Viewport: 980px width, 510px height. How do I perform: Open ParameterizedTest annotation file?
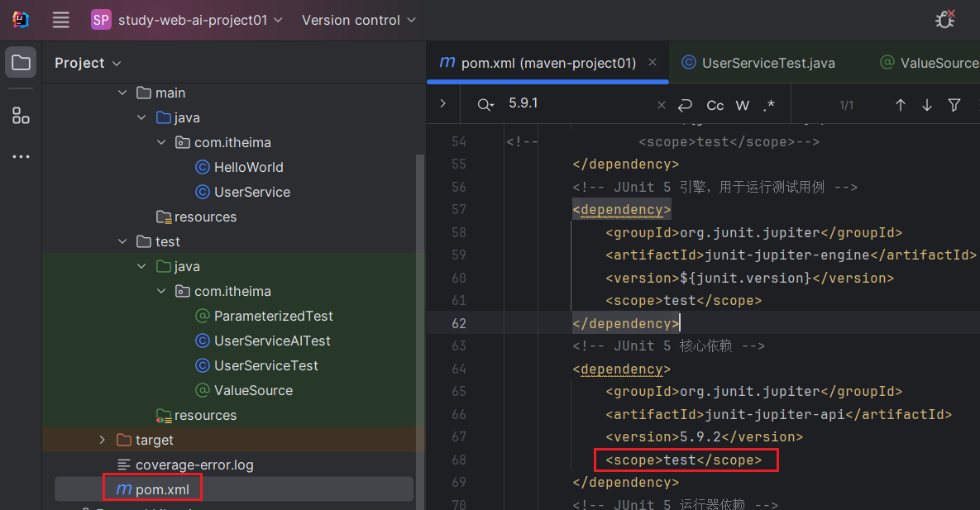pyautogui.click(x=264, y=316)
